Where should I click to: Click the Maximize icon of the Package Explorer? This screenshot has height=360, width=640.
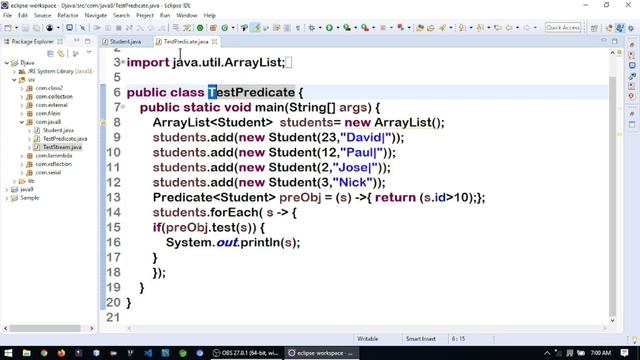tap(88, 41)
